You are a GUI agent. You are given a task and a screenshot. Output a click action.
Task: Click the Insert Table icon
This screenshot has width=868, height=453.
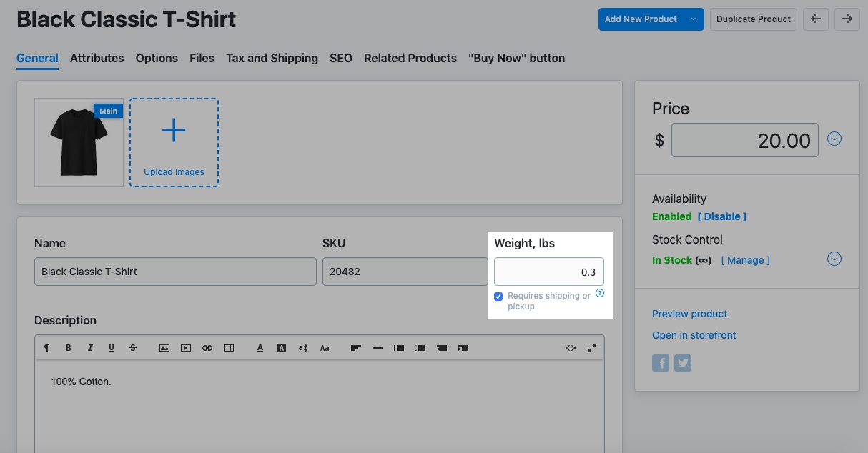(x=229, y=348)
